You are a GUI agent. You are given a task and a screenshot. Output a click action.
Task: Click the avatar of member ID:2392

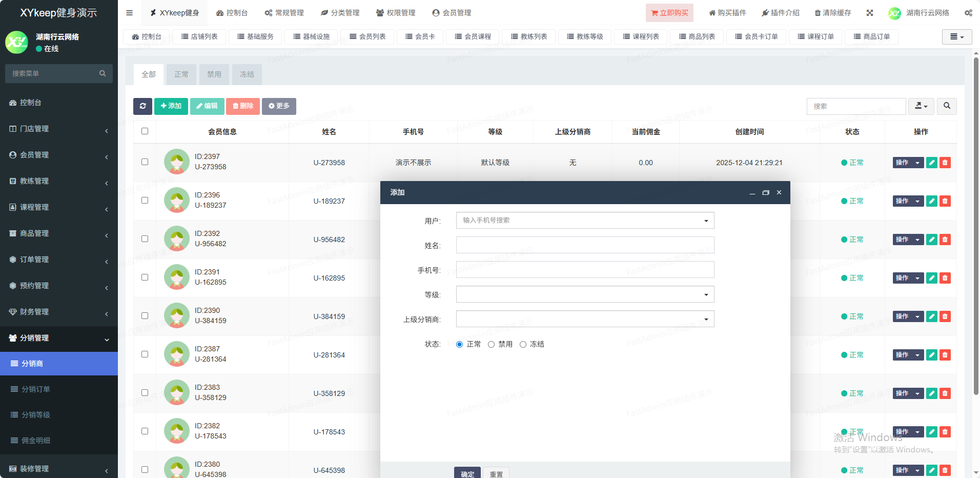click(177, 238)
